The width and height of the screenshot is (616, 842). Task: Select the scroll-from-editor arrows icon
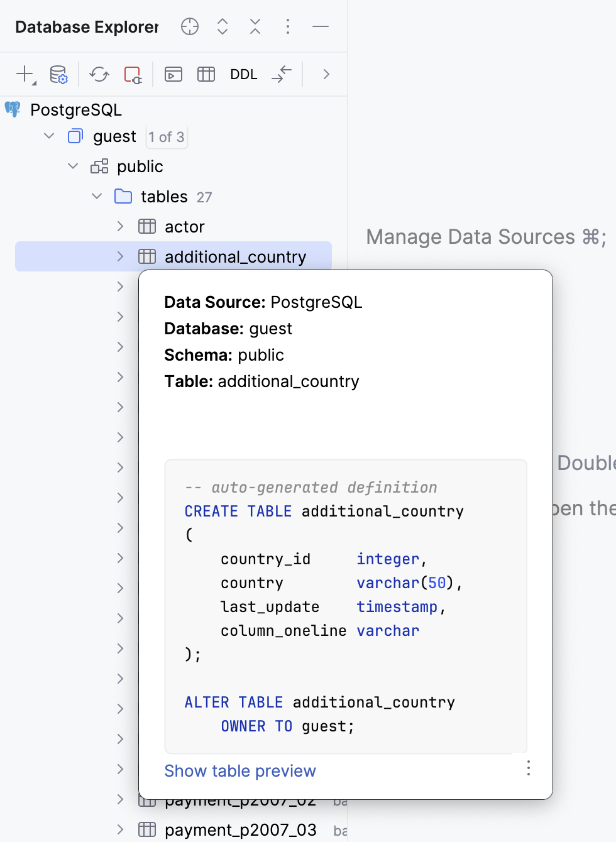tap(281, 74)
